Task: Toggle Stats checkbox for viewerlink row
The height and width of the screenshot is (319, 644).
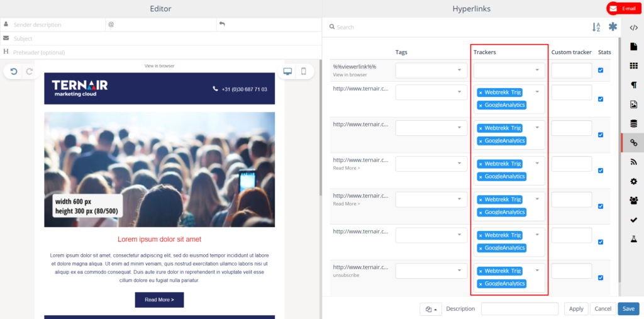Action: point(601,70)
